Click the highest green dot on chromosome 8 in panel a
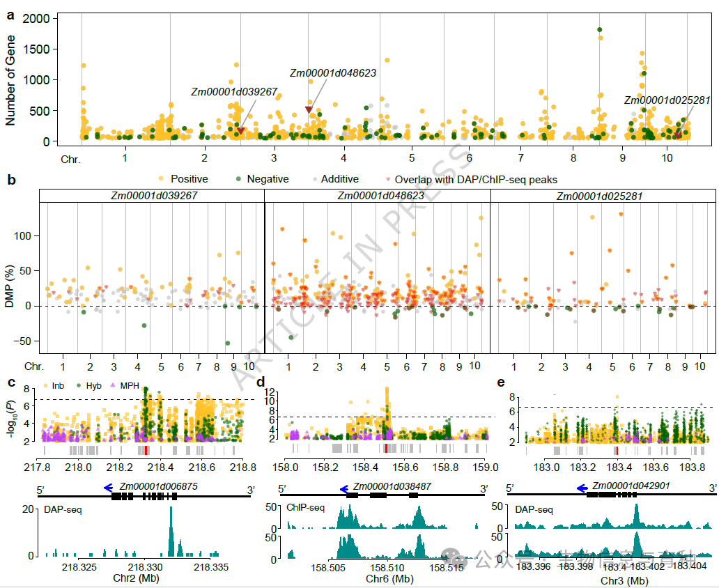The height and width of the screenshot is (588, 719). [599, 30]
